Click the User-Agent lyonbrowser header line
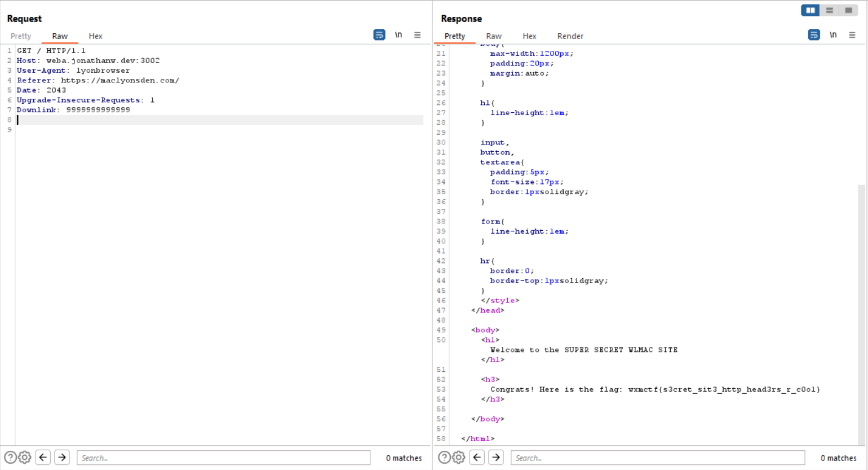 73,71
